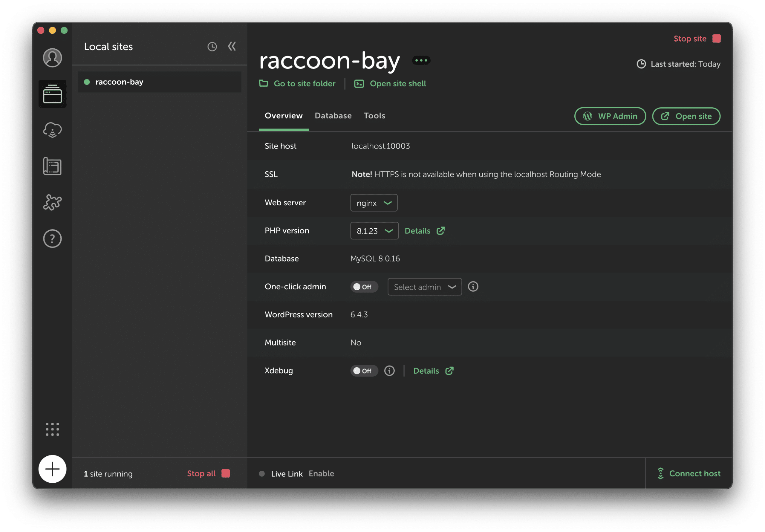Open the three-dot menu beside raccoon-bay title
Viewport: 765px width, 532px height.
point(421,61)
